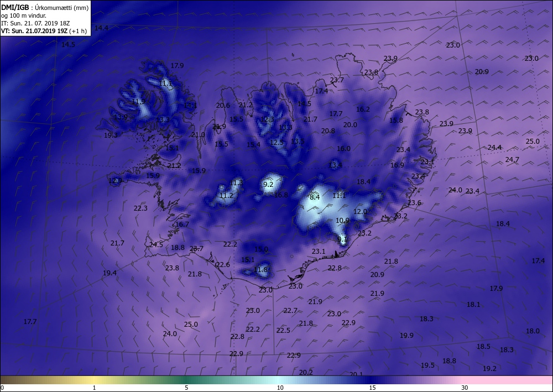Click the map value 13.4
The width and height of the screenshot is (553, 392).
click(x=335, y=165)
